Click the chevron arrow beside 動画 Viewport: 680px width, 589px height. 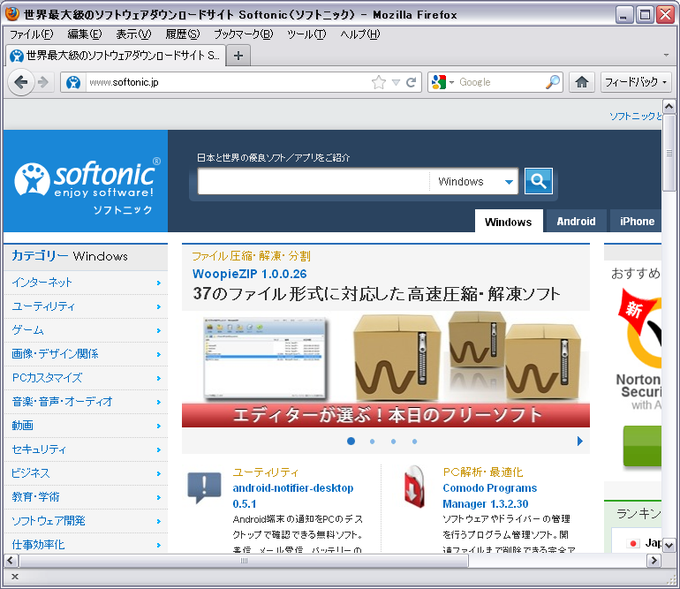pyautogui.click(x=159, y=426)
